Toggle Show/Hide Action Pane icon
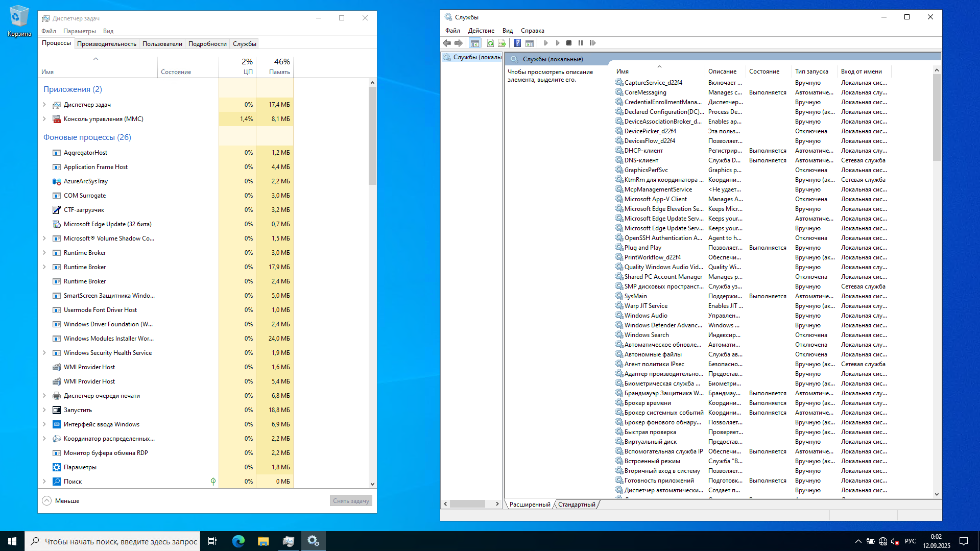The image size is (980, 551). click(530, 43)
